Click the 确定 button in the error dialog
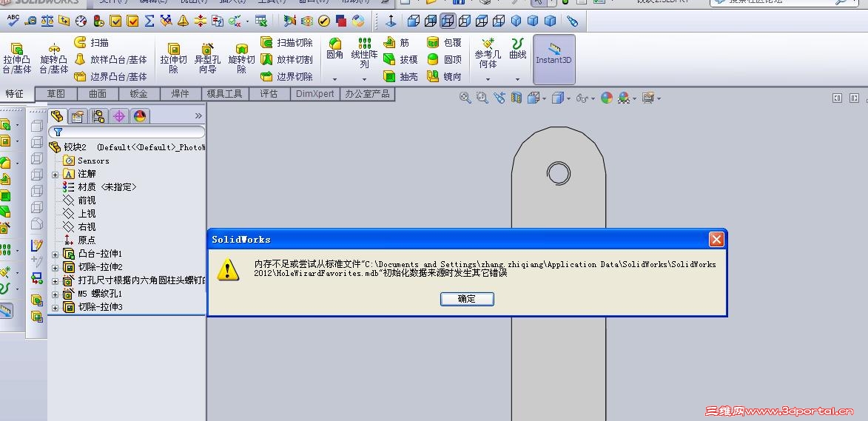The image size is (868, 421). (467, 299)
